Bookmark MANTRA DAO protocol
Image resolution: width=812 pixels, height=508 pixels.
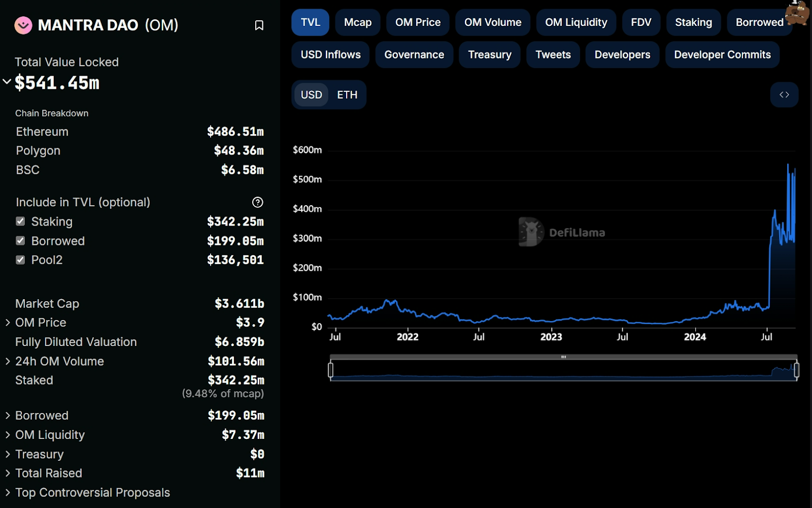[x=259, y=25]
